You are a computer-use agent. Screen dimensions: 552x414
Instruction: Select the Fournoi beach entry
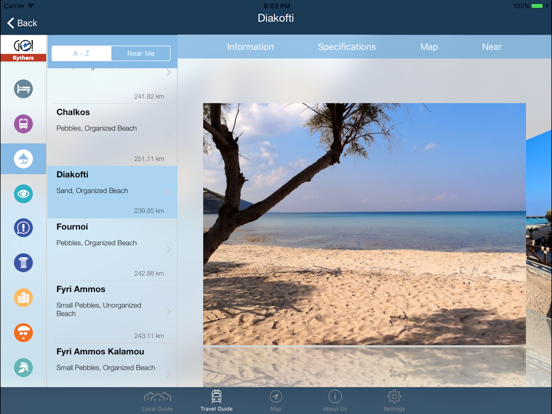point(112,249)
